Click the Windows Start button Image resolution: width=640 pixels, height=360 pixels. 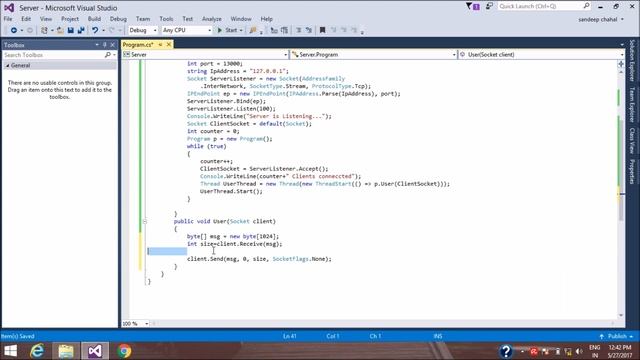coord(11,351)
